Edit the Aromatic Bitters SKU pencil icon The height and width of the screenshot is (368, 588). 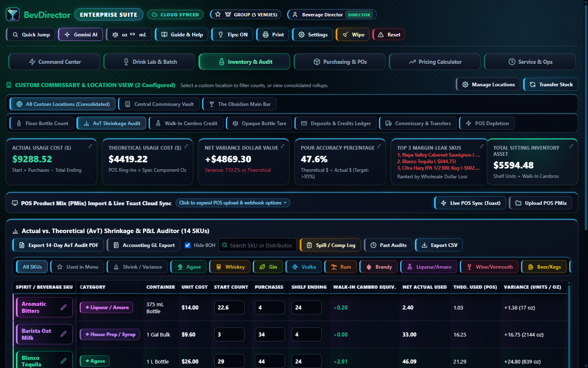click(x=63, y=307)
